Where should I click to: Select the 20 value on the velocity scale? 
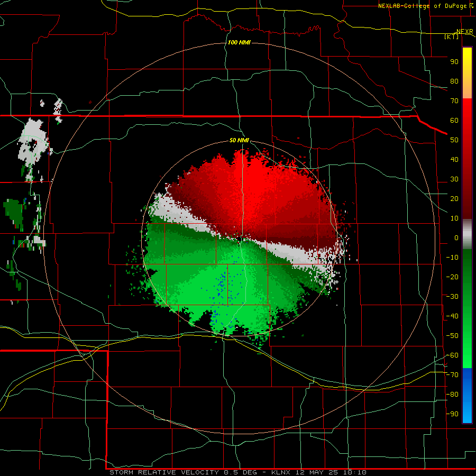pyautogui.click(x=454, y=198)
